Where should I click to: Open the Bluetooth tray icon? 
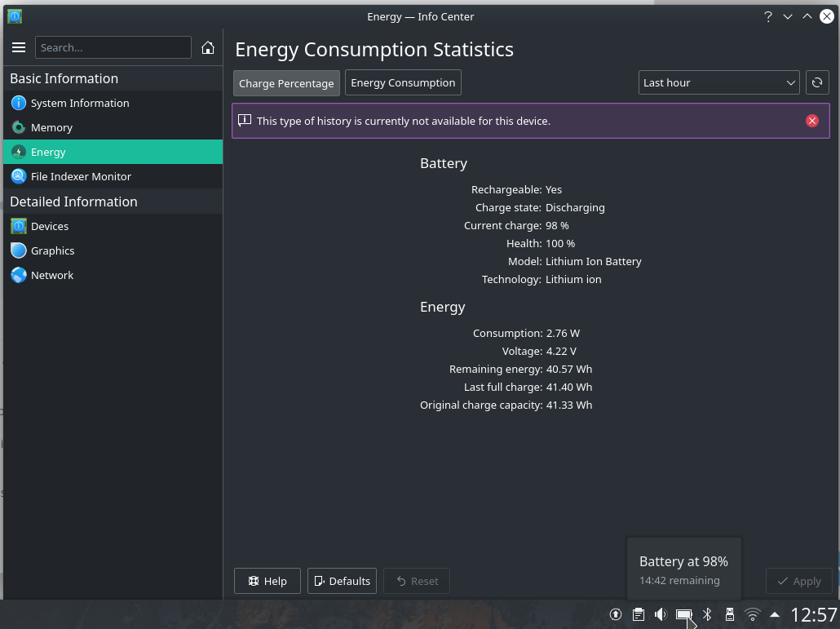[707, 614]
